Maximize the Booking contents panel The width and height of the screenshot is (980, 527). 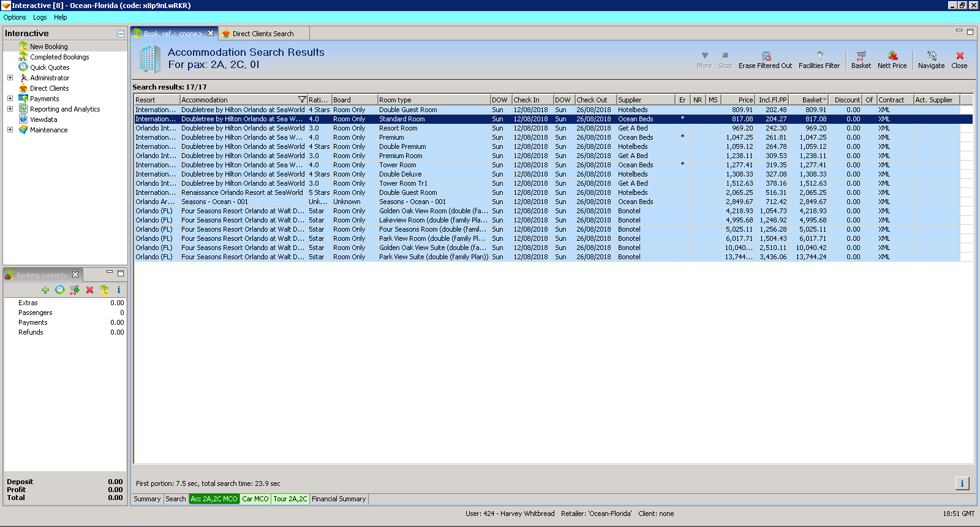[x=121, y=273]
